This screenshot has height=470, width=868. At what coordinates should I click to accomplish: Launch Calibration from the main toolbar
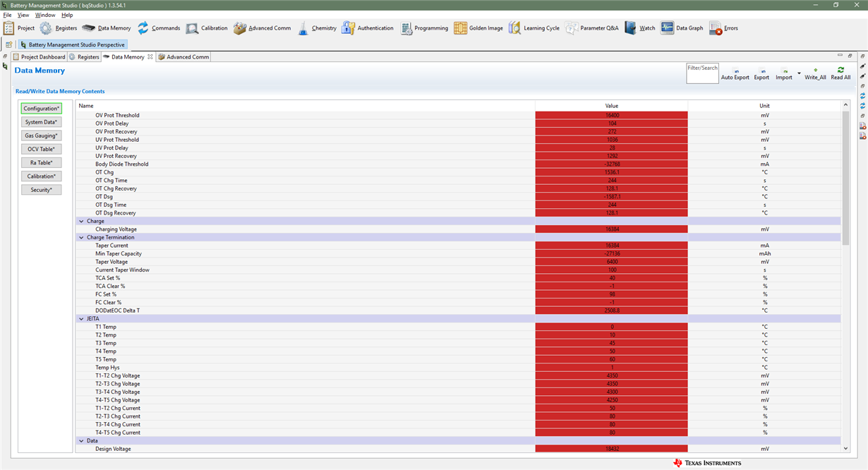pos(207,28)
